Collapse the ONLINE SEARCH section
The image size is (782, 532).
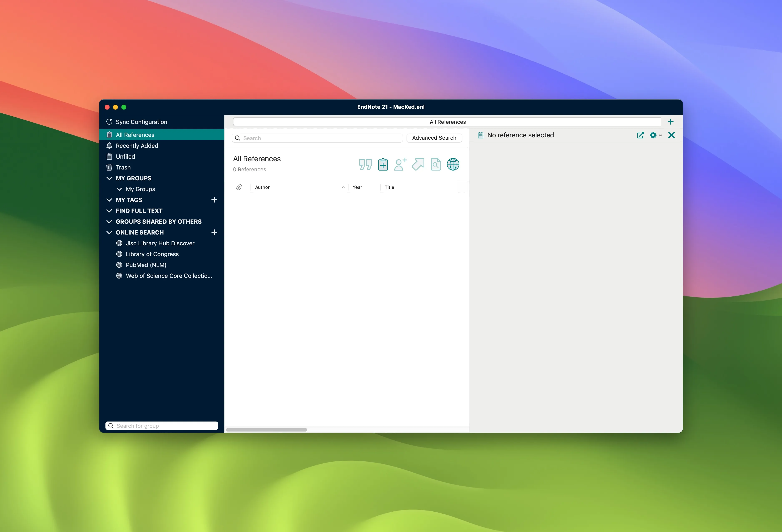tap(109, 232)
